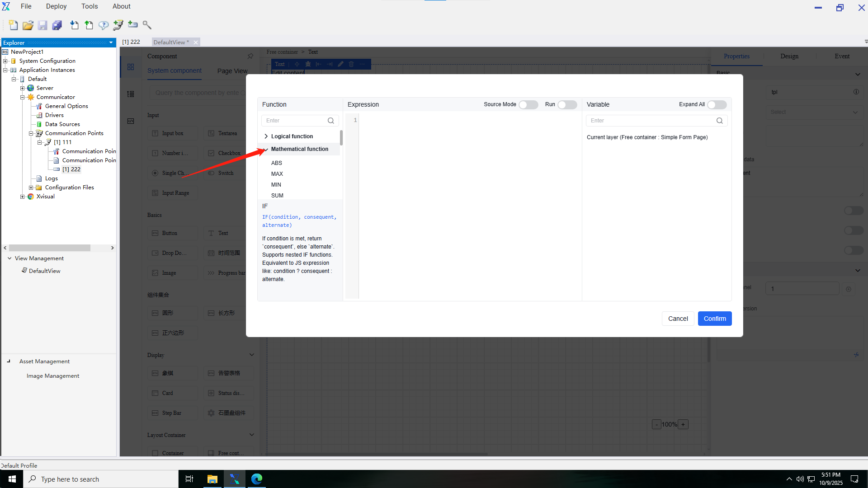The width and height of the screenshot is (868, 488).
Task: Click the save all toolbar icon
Action: coord(57,25)
